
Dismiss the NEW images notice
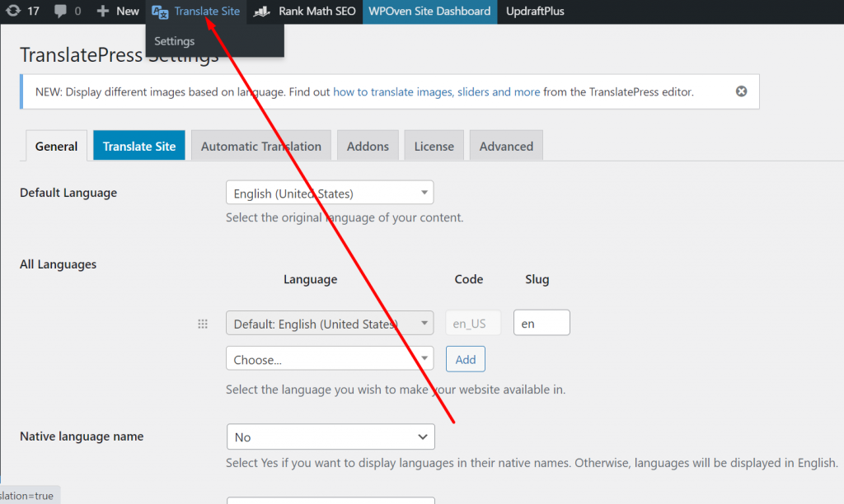coord(741,91)
